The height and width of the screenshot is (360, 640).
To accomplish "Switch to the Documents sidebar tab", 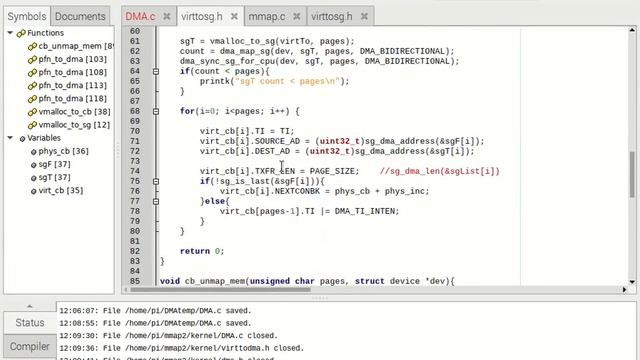I will pyautogui.click(x=80, y=16).
